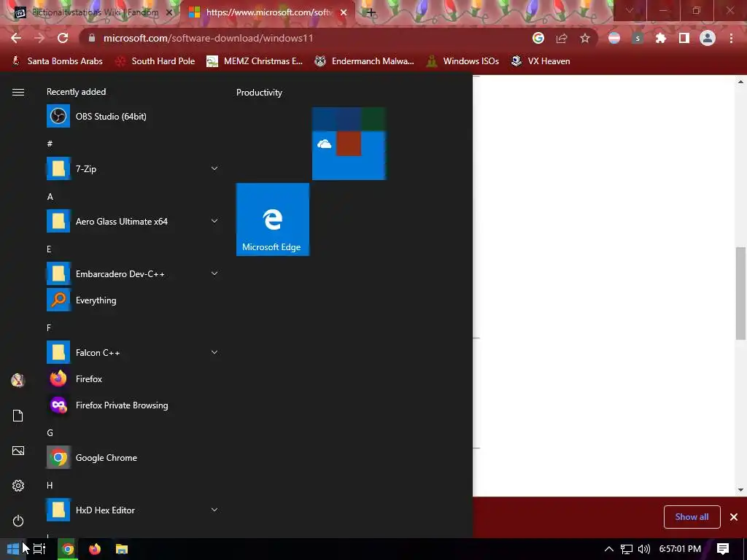Expand the HxD Hex Editor folder chevron
Viewport: 747px width, 560px height.
(x=214, y=510)
